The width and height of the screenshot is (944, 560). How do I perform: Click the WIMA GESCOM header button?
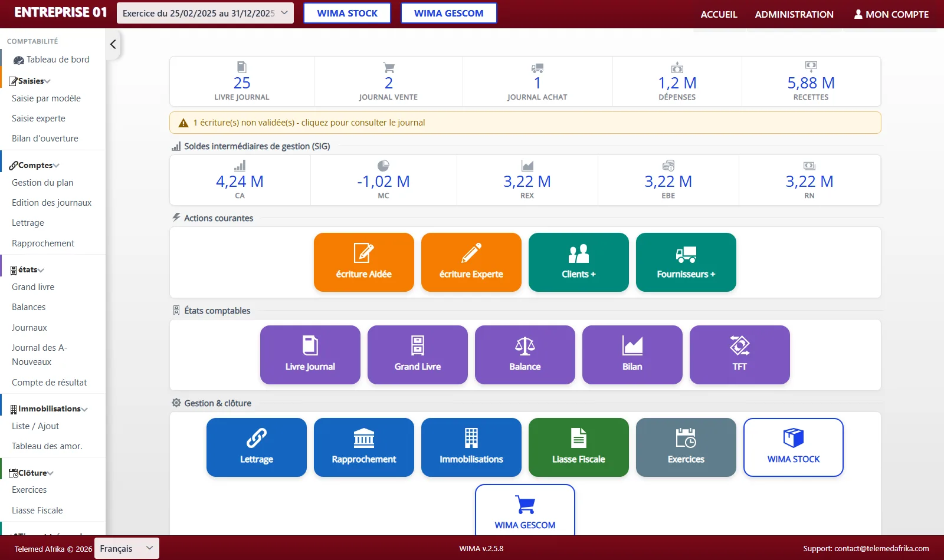coord(448,13)
